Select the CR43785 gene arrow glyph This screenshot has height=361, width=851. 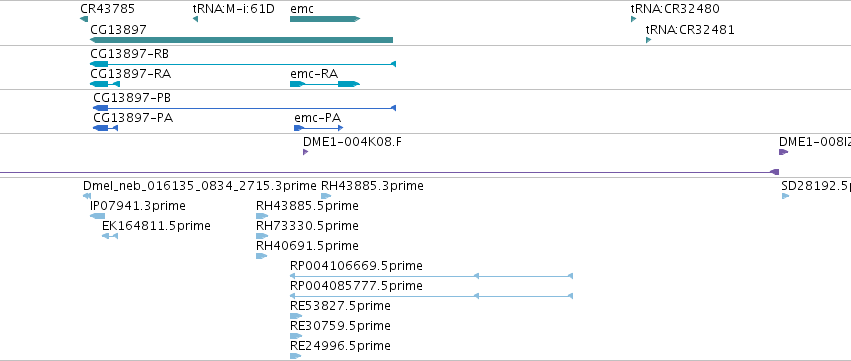(84, 19)
